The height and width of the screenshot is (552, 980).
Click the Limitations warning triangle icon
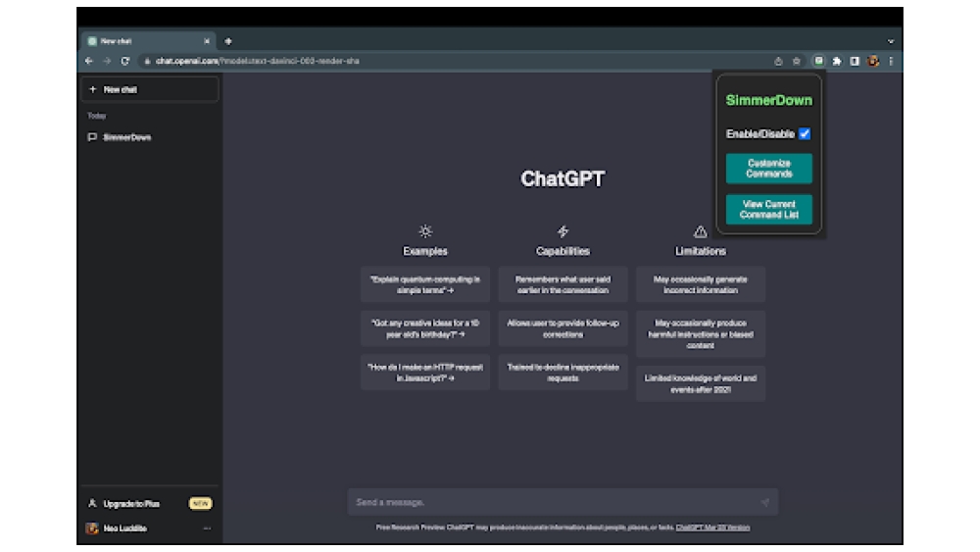700,231
